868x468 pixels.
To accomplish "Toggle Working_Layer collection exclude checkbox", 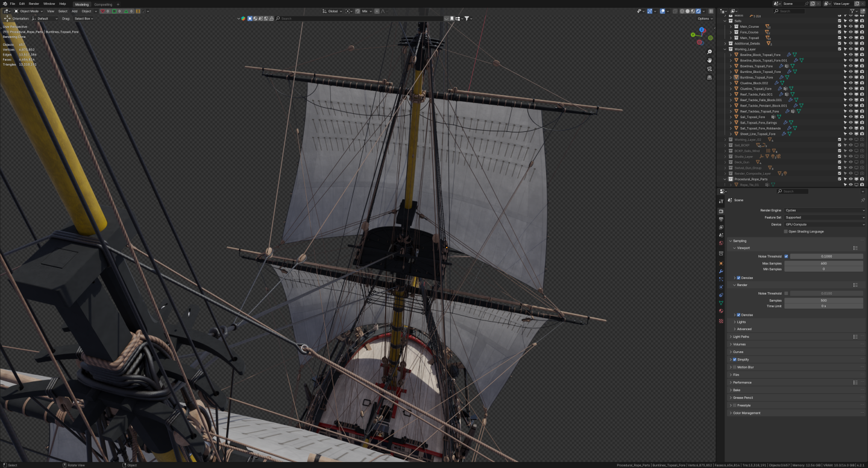I will point(840,49).
